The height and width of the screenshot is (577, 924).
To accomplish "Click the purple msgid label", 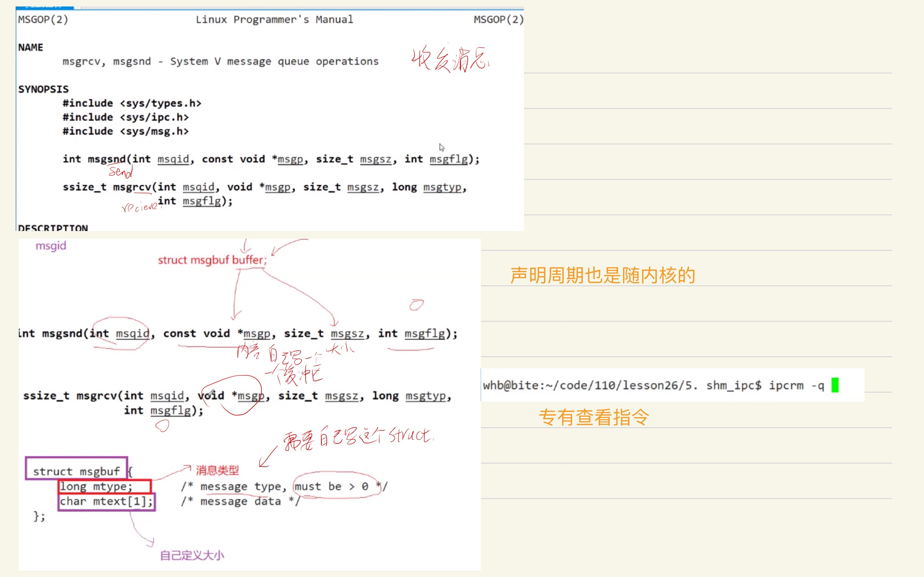I will [x=51, y=246].
